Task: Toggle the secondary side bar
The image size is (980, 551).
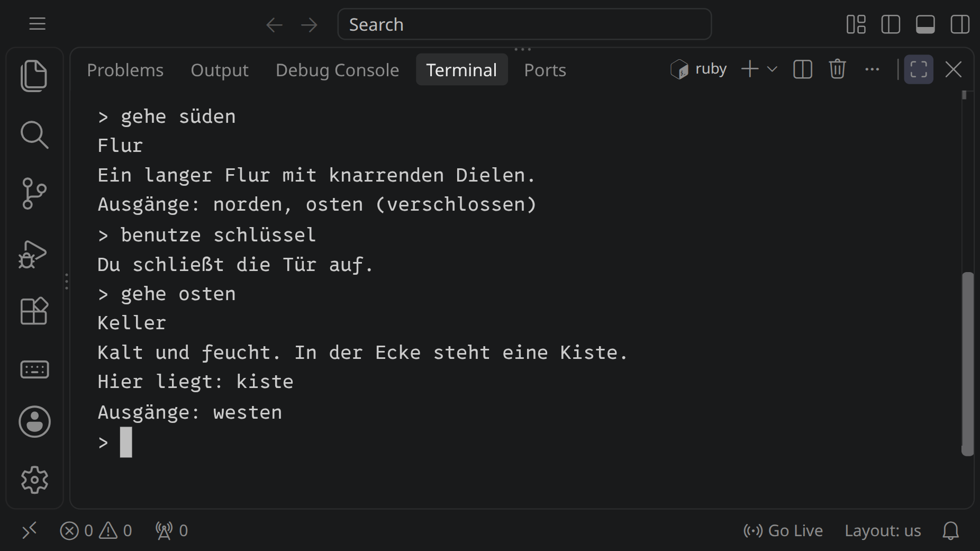Action: pyautogui.click(x=960, y=24)
